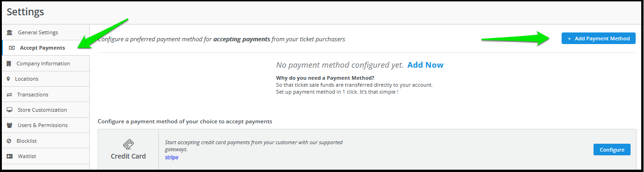This screenshot has width=644, height=172.
Task: Click the Add Payment Method button
Action: pos(598,38)
